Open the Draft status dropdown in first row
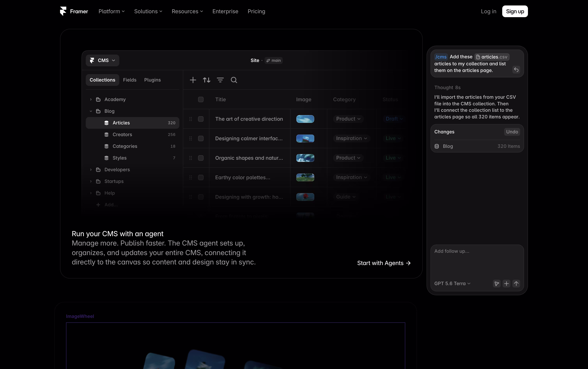 click(394, 119)
